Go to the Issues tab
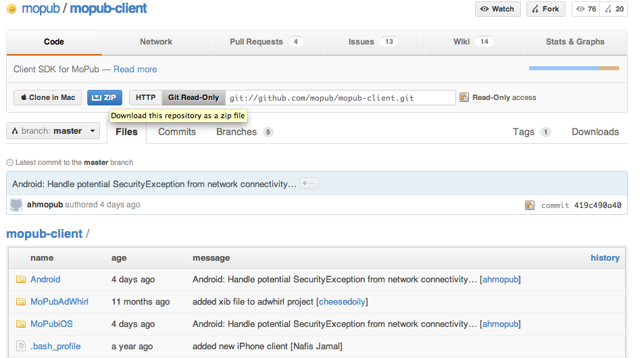Viewport: 644px width, 358px height. click(x=373, y=42)
